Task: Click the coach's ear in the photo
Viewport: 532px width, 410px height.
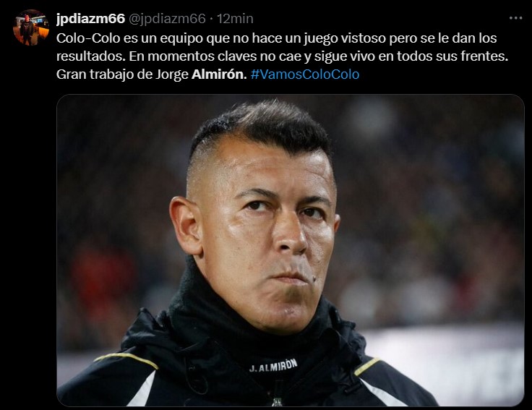Action: click(x=186, y=225)
